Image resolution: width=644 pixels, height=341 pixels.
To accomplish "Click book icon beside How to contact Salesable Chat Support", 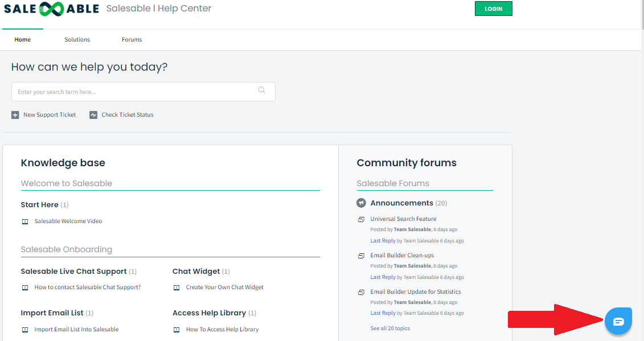I will [25, 287].
